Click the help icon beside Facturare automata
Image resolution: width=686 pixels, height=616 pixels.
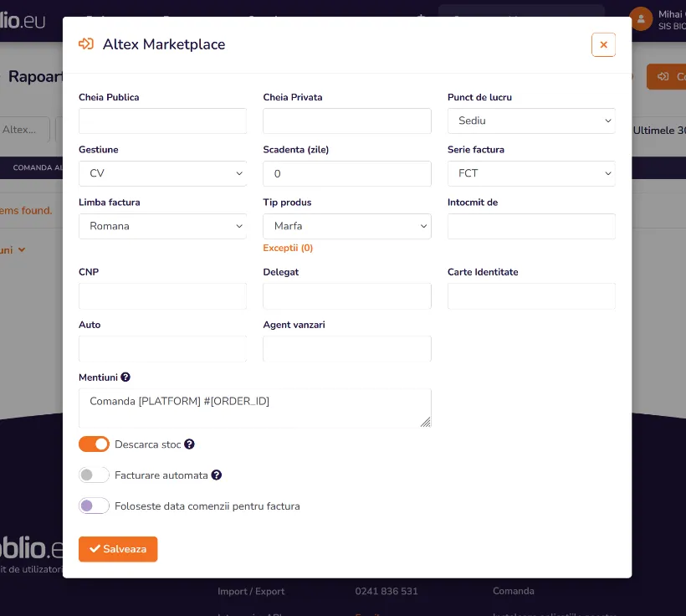tap(217, 475)
